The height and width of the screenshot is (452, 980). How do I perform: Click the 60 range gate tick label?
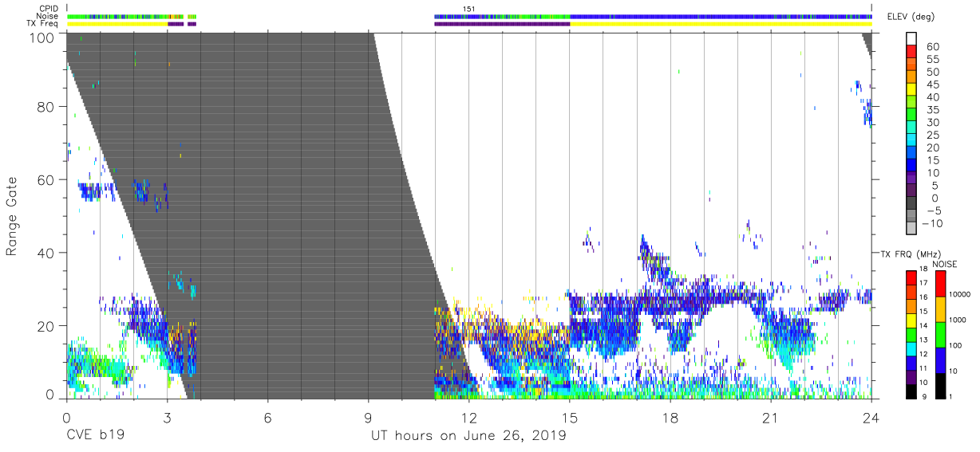click(45, 179)
